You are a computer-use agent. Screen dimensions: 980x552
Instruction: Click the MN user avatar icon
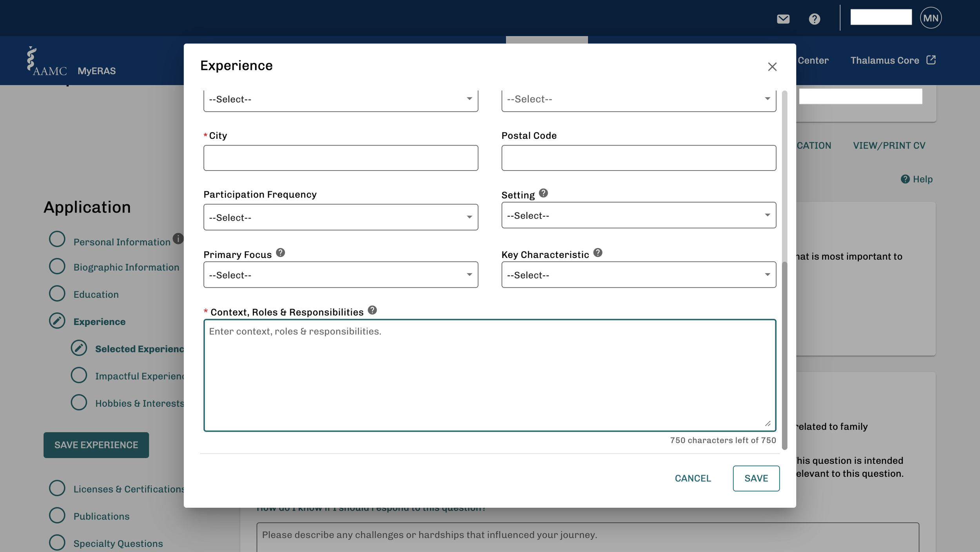[931, 18]
